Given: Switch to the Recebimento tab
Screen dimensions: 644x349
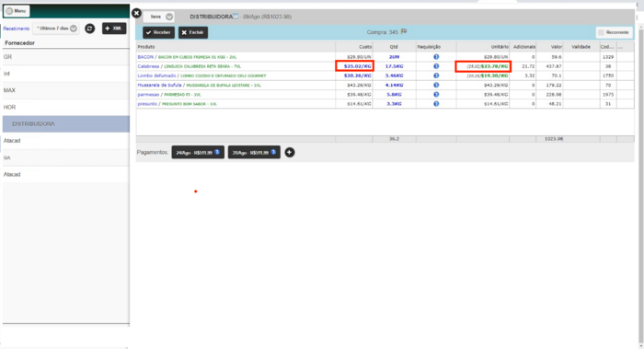Looking at the screenshot, I should pyautogui.click(x=17, y=29).
